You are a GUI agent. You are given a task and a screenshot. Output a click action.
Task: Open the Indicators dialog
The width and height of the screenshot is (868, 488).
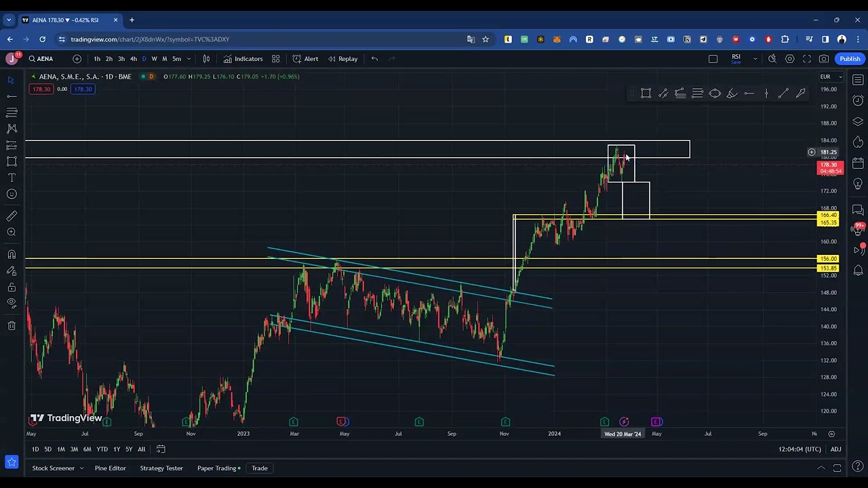[x=243, y=59]
